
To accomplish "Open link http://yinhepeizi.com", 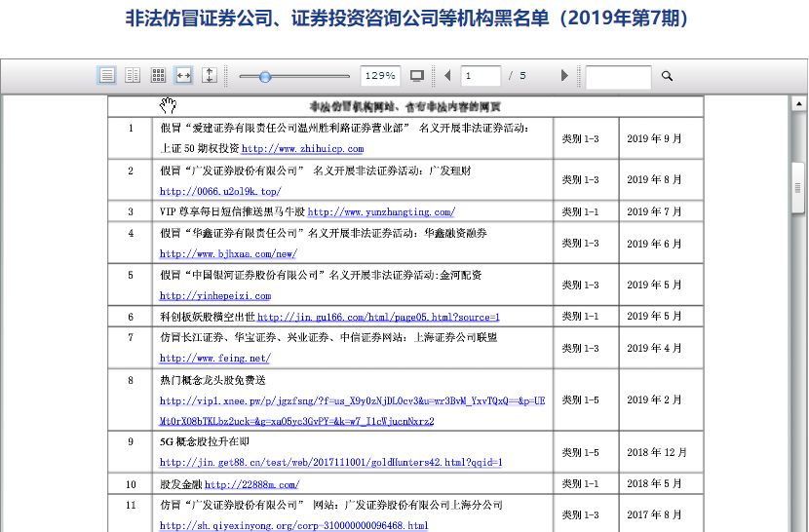I will tap(215, 295).
